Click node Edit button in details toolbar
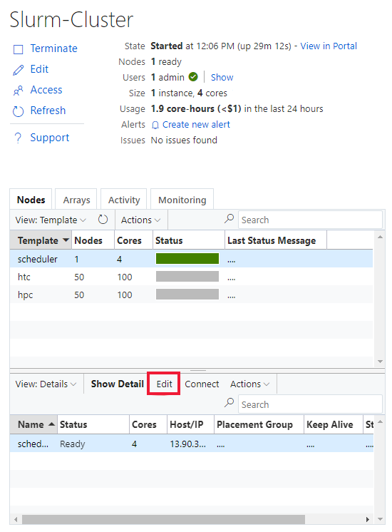 click(164, 384)
